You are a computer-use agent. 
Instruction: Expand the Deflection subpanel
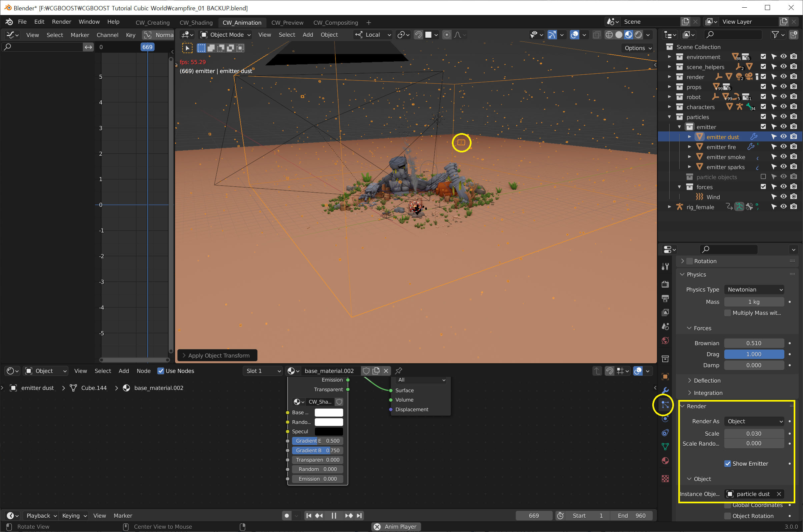[707, 380]
